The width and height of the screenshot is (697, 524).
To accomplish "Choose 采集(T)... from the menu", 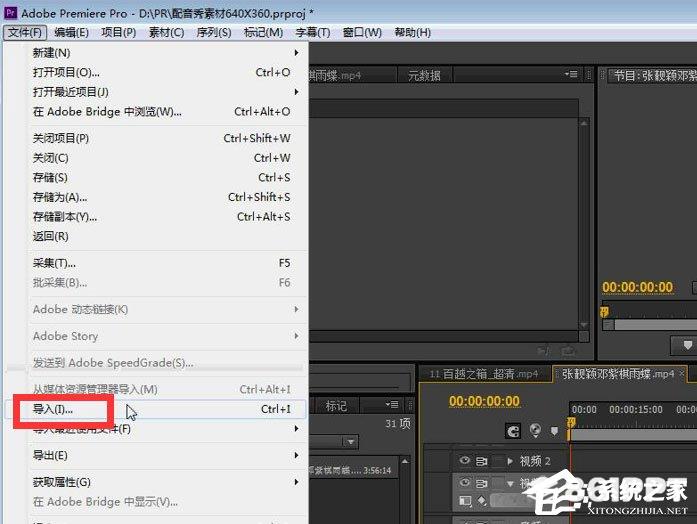I will pos(156,263).
